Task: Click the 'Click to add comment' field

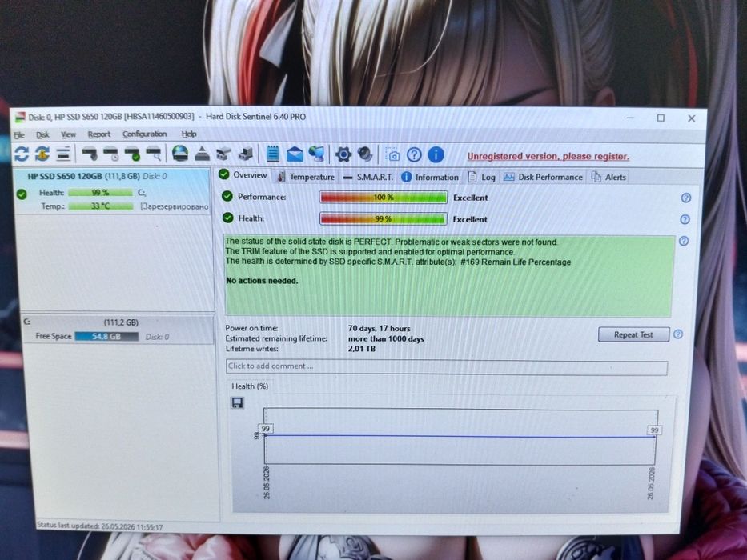Action: pos(447,366)
